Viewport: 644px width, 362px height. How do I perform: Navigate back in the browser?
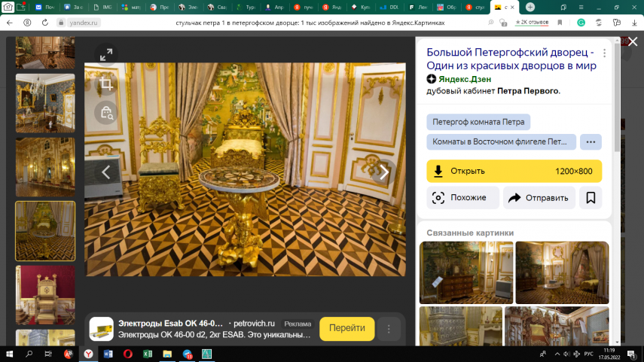(9, 23)
